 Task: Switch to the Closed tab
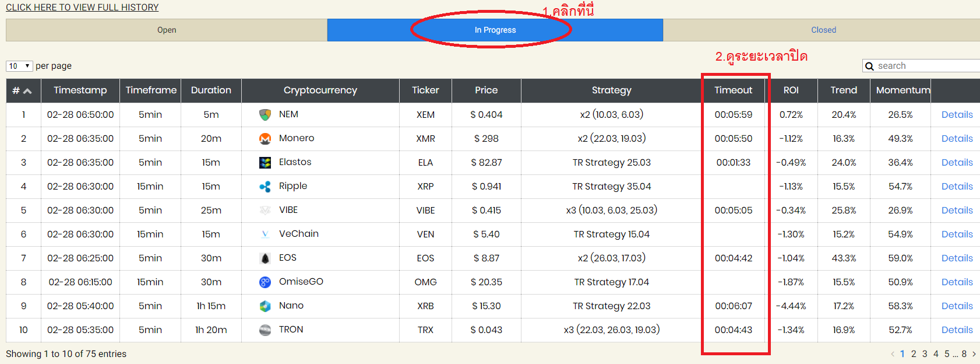[823, 30]
